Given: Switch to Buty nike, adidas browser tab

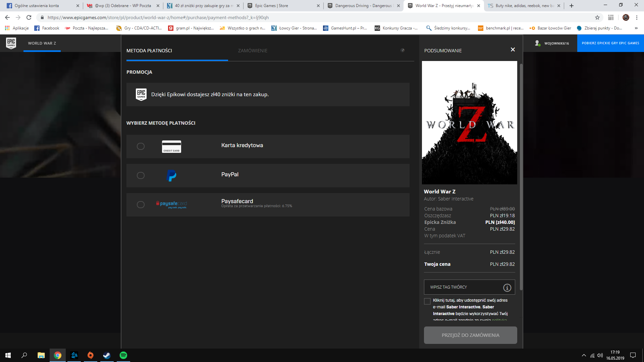Looking at the screenshot, I should (525, 6).
